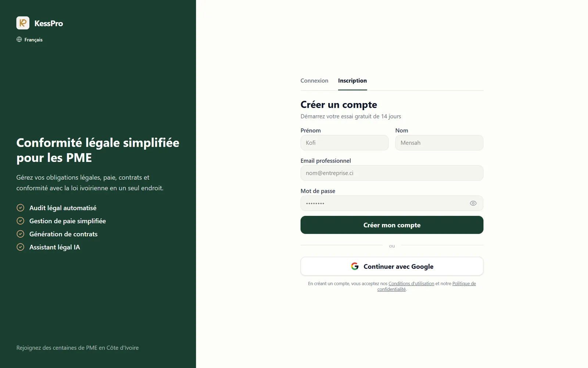This screenshot has width=588, height=368.
Task: Focus the Prénom input field
Action: point(344,143)
